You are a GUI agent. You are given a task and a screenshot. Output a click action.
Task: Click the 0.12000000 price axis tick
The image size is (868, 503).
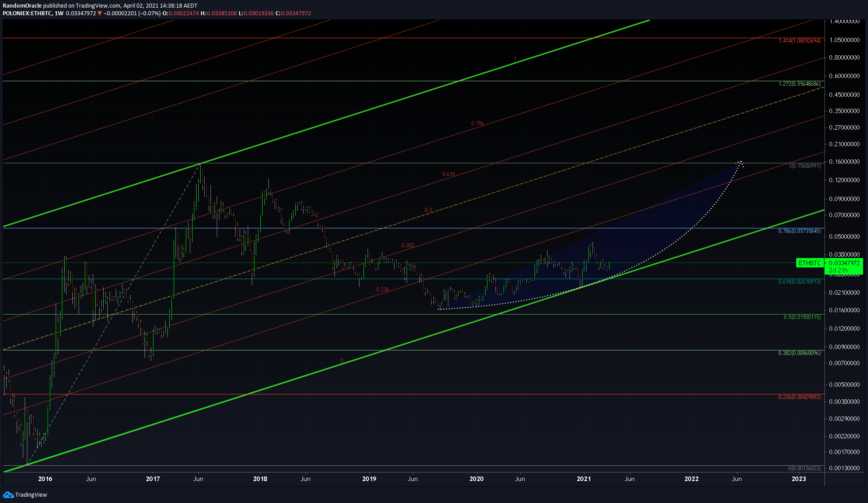845,180
